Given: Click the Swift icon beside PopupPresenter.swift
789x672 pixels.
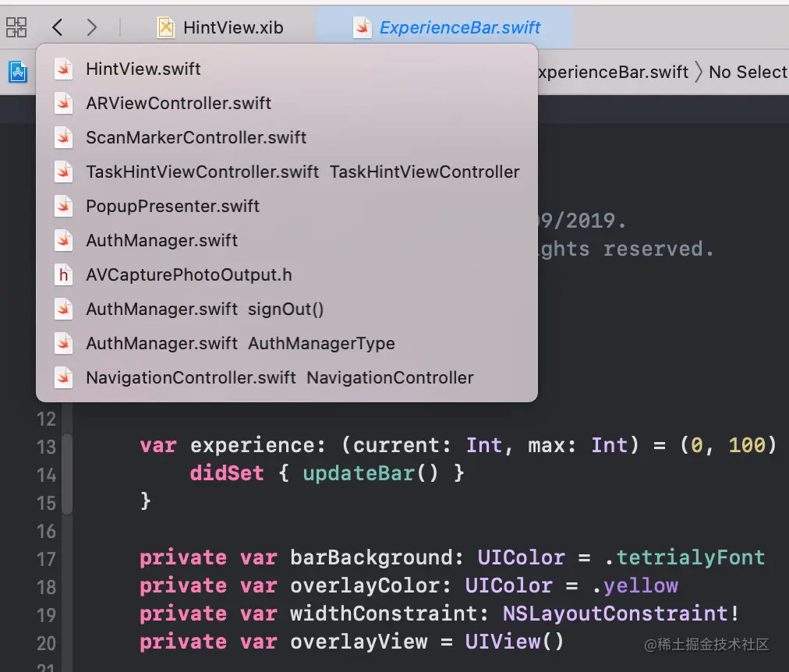Looking at the screenshot, I should (x=63, y=207).
